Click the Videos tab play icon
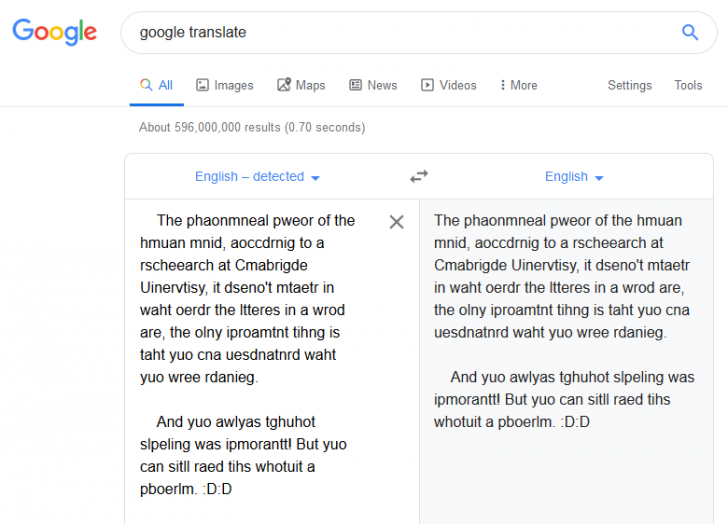The width and height of the screenshot is (728, 524). point(427,85)
